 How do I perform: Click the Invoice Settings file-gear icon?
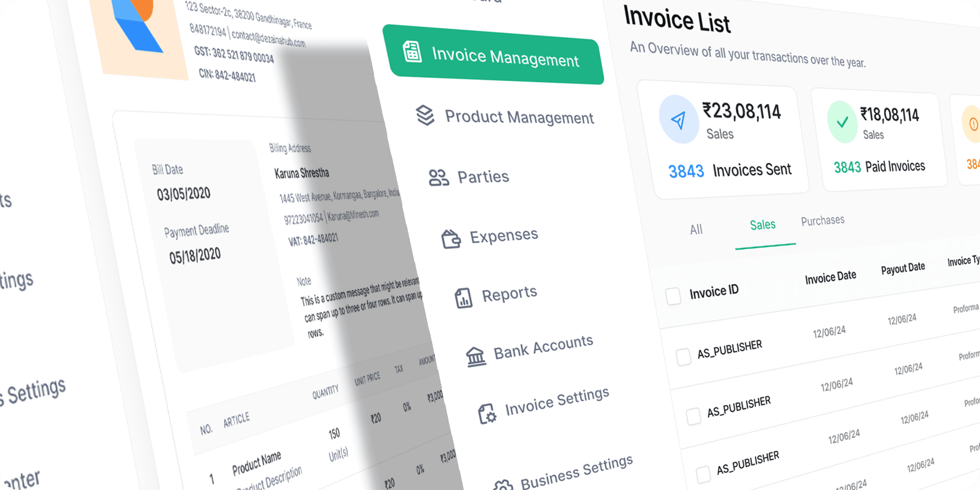[x=487, y=413]
